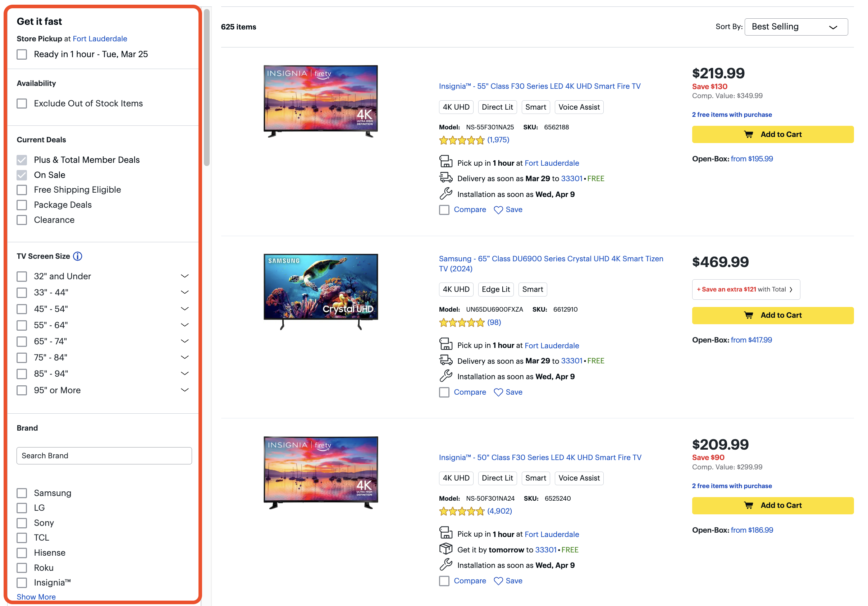868x606 pixels.
Task: Click the shipping box icon on Insignia 50" TV
Action: [446, 548]
